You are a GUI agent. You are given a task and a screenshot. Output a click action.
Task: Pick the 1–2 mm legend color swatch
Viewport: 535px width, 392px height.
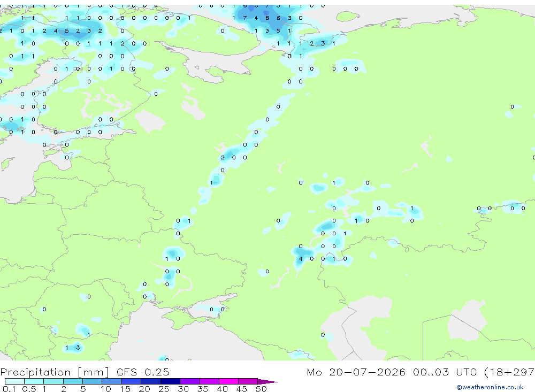coord(53,381)
